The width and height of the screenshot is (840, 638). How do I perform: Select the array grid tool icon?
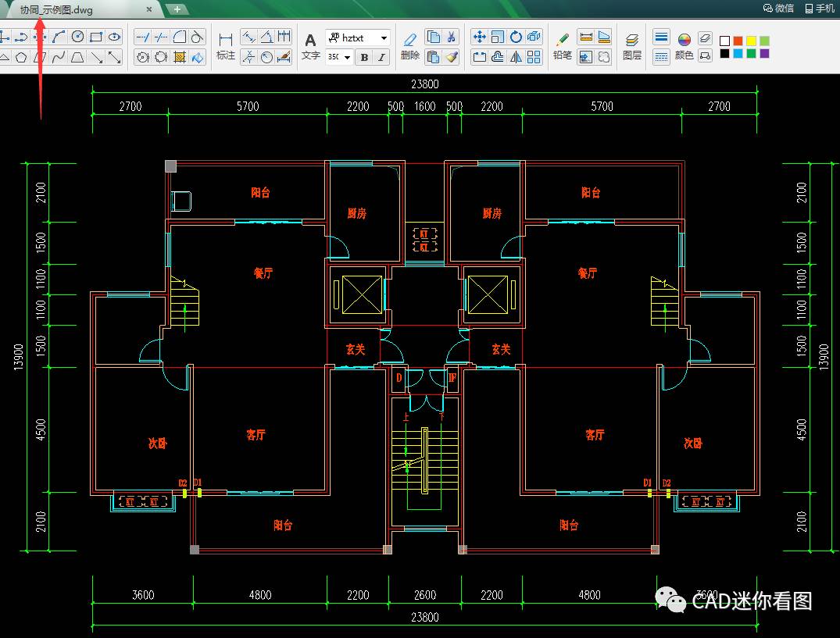point(534,57)
